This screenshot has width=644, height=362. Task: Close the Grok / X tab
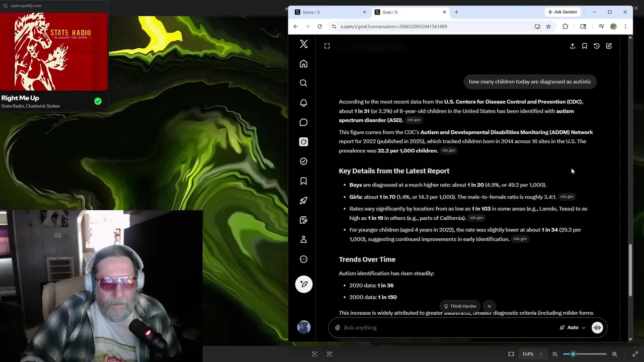point(444,12)
